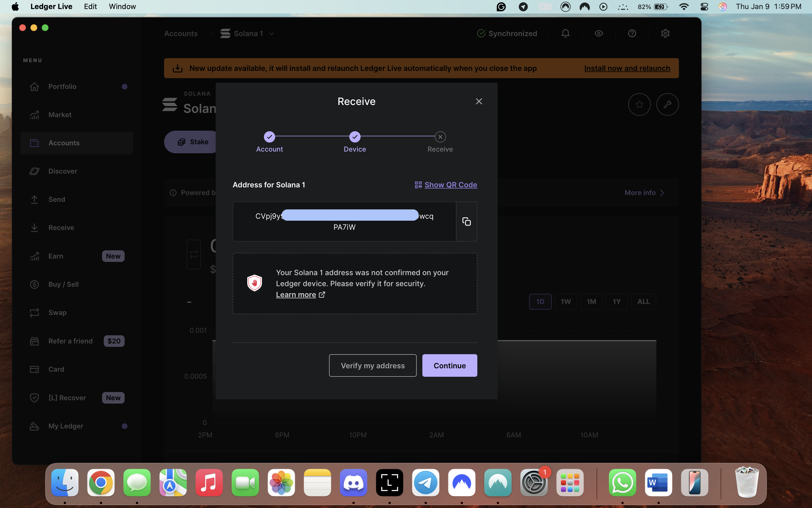Toggle balance visibility eye icon

599,33
